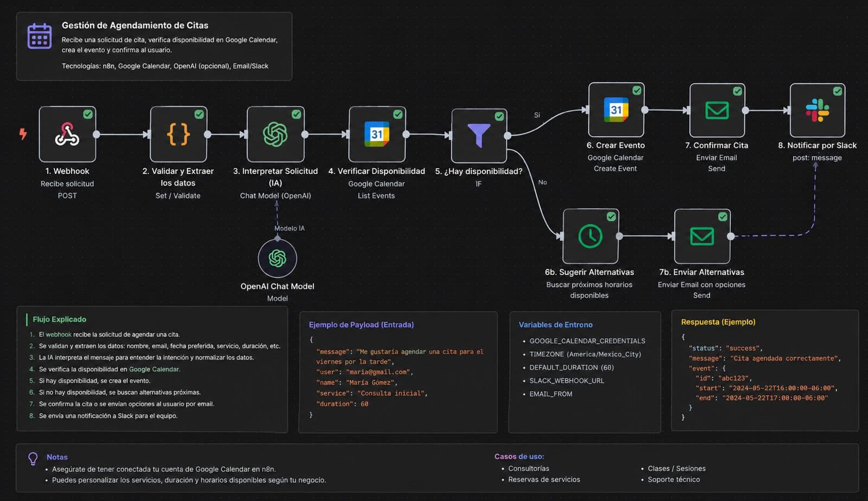Open the circular OpenAI Chat Model sub-node
The height and width of the screenshot is (501, 868).
click(277, 258)
